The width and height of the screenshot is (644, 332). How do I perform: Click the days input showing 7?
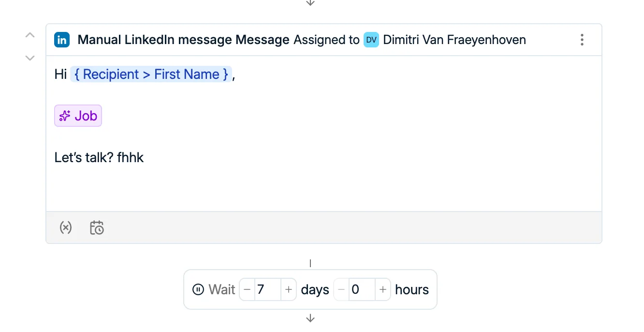point(268,289)
